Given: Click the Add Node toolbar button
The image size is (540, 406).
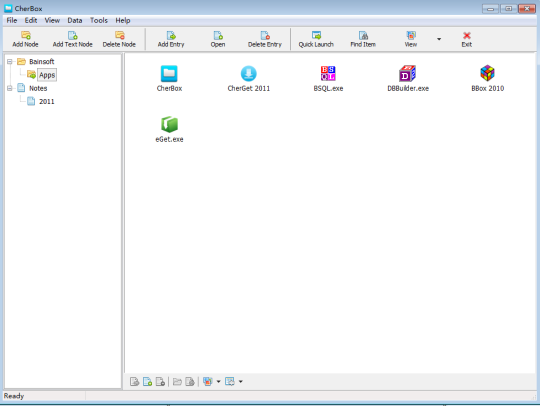Looking at the screenshot, I should pyautogui.click(x=25, y=39).
